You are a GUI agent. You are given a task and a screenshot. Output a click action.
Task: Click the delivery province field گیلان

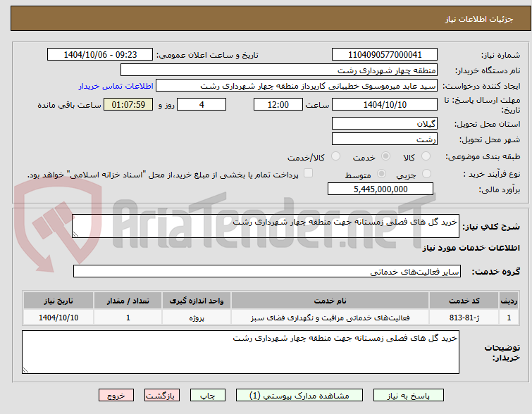pos(385,123)
